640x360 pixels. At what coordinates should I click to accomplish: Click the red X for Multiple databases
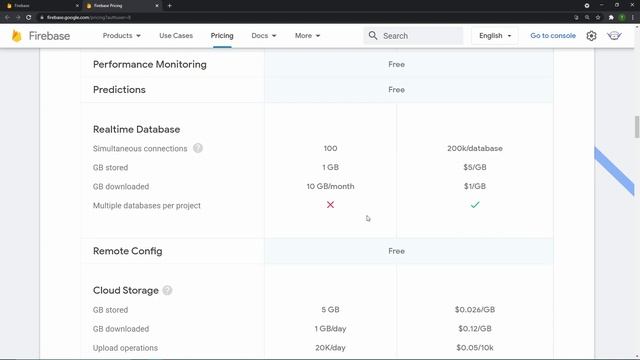click(330, 204)
